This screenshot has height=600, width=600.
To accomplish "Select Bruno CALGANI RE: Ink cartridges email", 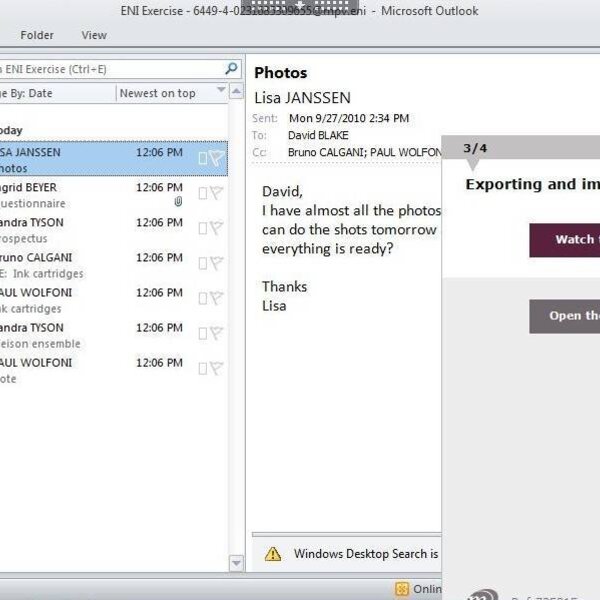I will [114, 265].
